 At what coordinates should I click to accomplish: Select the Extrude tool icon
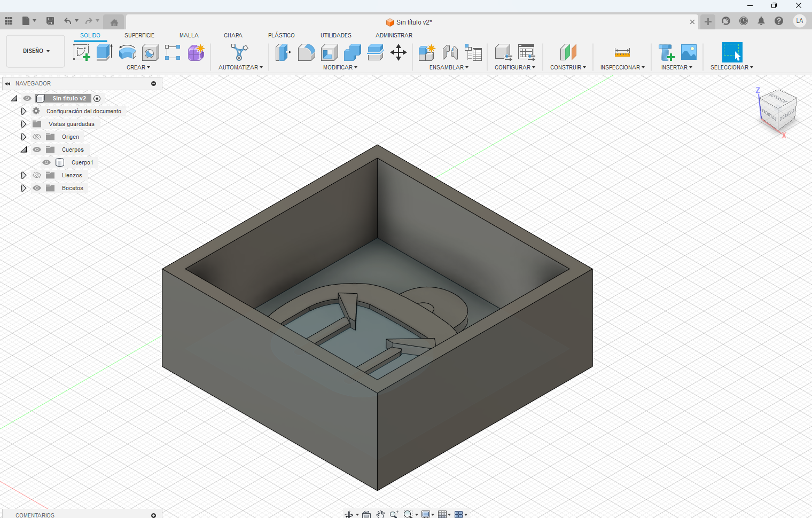tap(104, 52)
